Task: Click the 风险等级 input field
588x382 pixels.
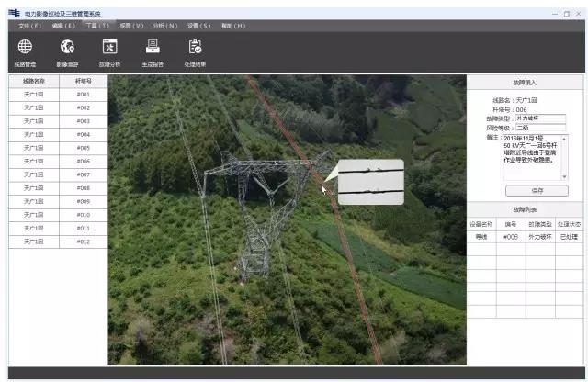Action: click(x=540, y=128)
